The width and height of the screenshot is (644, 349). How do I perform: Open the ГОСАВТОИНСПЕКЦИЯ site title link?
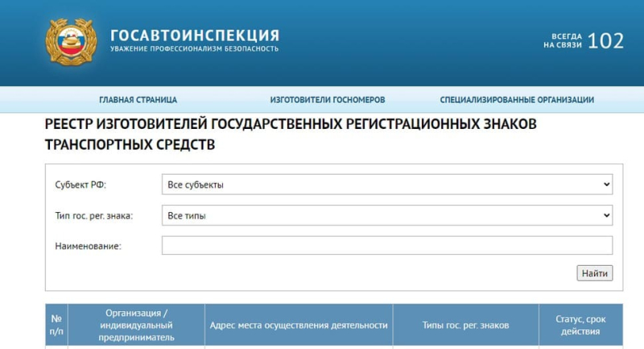pos(195,35)
